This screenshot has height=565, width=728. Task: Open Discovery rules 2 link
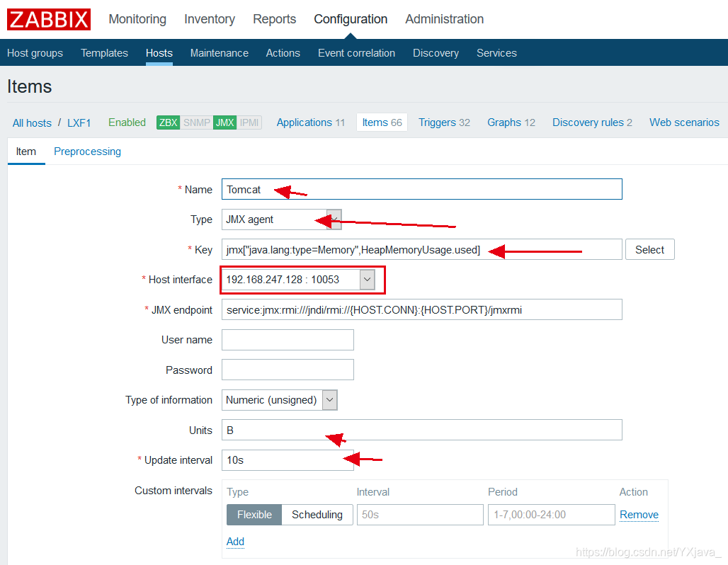pyautogui.click(x=592, y=122)
